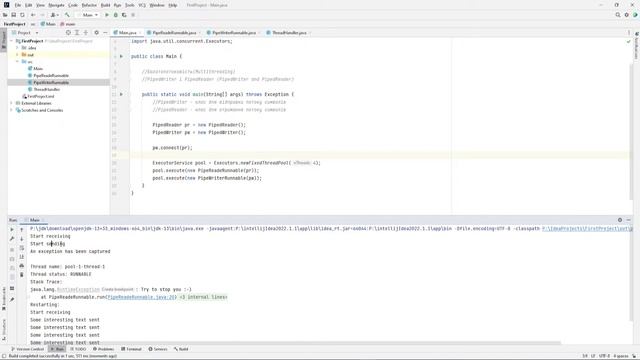The image size is (640, 360).
Task: Click the Pin tab icon in Run panel
Action: pyautogui.click(x=12, y=300)
